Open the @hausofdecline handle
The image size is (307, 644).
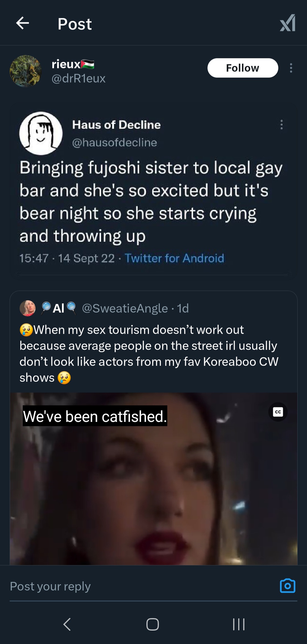tap(114, 142)
